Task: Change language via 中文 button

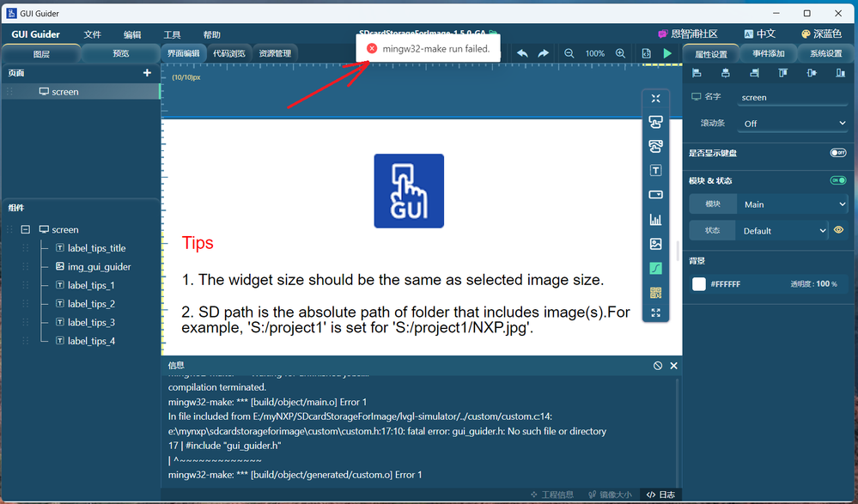Action: 760,34
